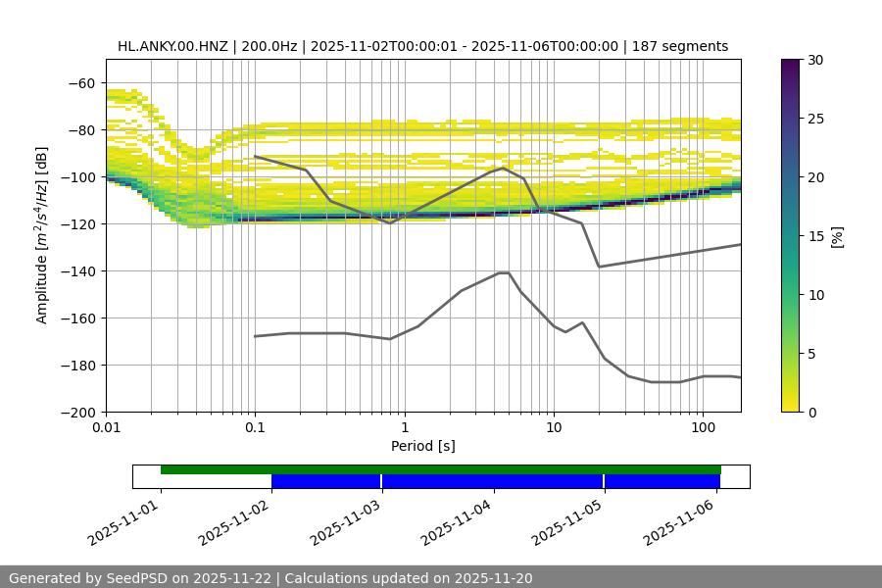Click the blue segment between 11-02 and 11-03
The height and width of the screenshot is (588, 882).
pos(325,481)
